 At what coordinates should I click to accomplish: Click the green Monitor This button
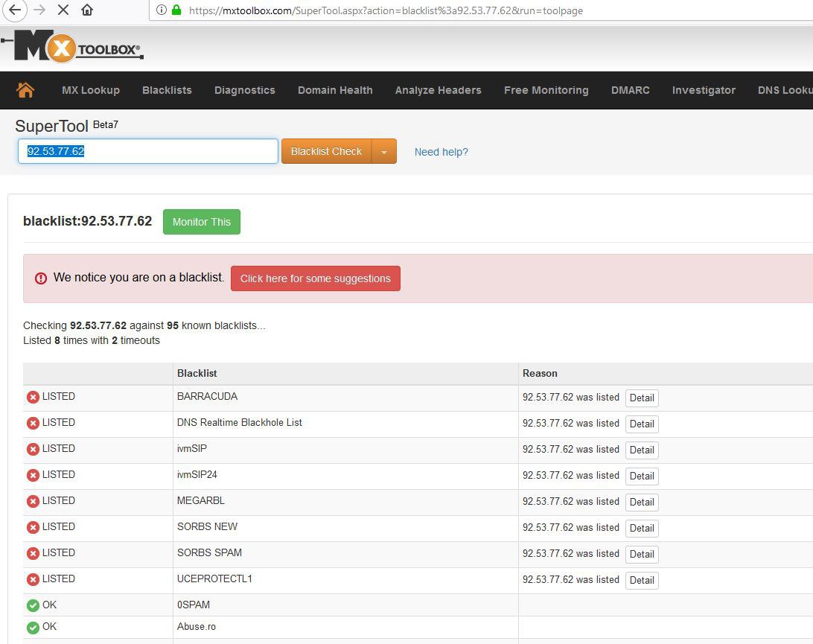tap(202, 222)
